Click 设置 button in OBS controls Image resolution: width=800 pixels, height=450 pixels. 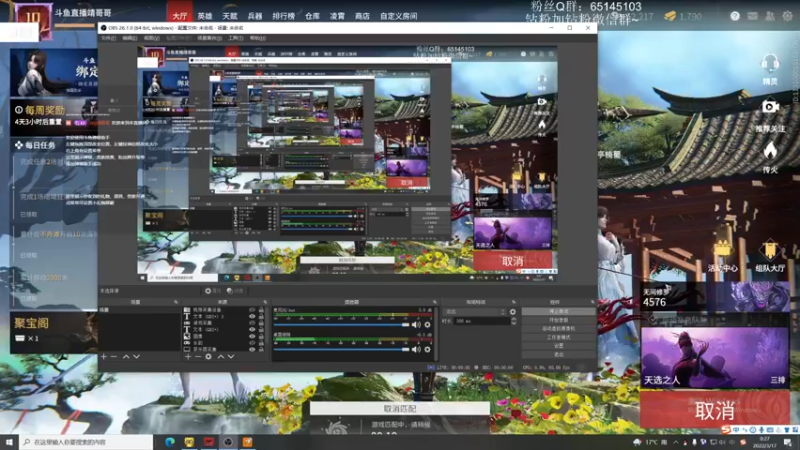pyautogui.click(x=559, y=346)
